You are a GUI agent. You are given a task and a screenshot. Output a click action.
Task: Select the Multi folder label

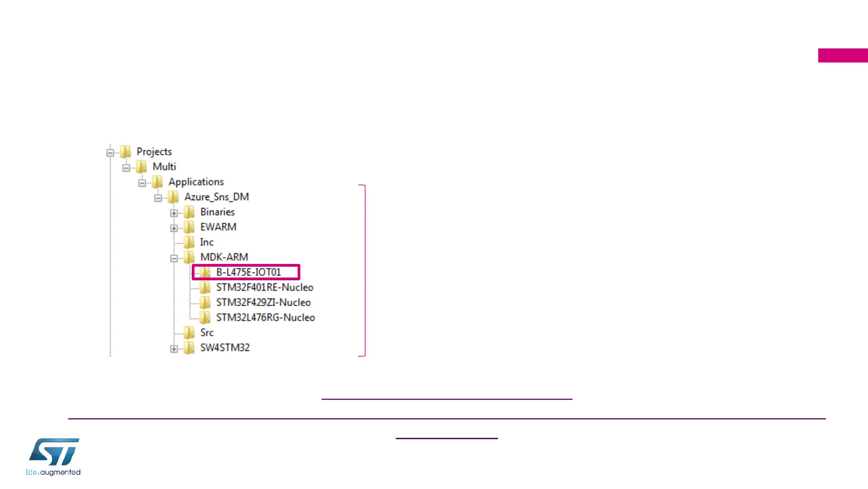164,167
